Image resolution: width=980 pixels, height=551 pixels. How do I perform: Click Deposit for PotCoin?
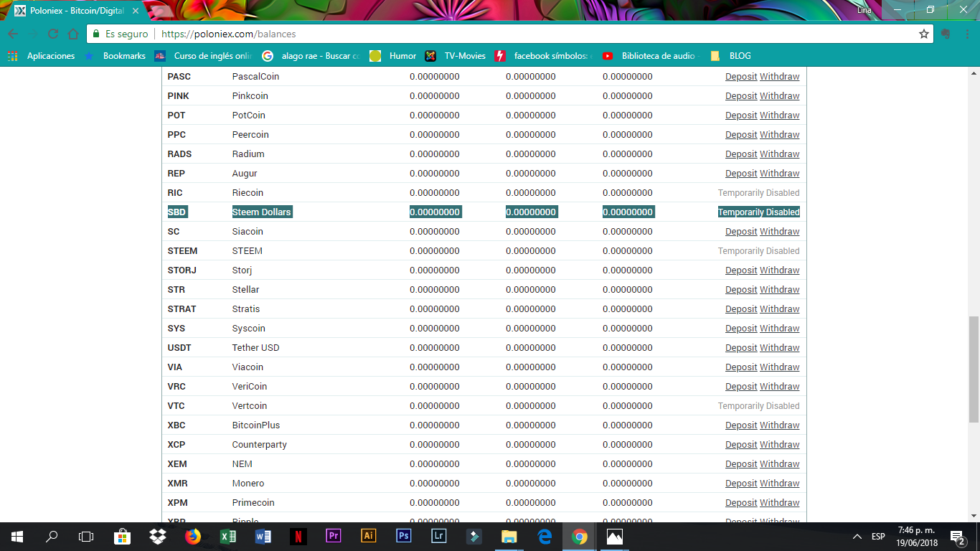(741, 116)
